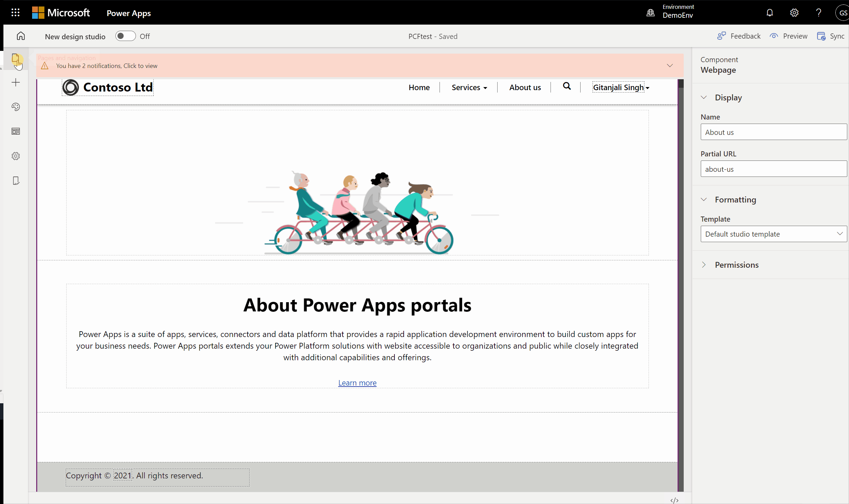Screen dimensions: 849x504
Task: Open source code editor icon at bottom
Action: [674, 500]
